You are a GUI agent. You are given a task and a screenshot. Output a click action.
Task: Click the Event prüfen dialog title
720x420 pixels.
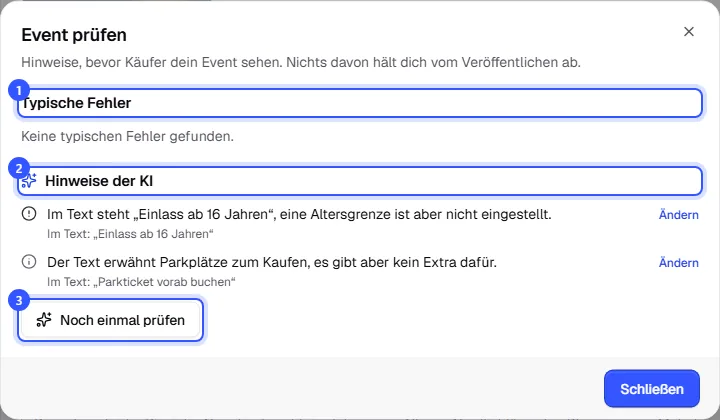click(74, 35)
